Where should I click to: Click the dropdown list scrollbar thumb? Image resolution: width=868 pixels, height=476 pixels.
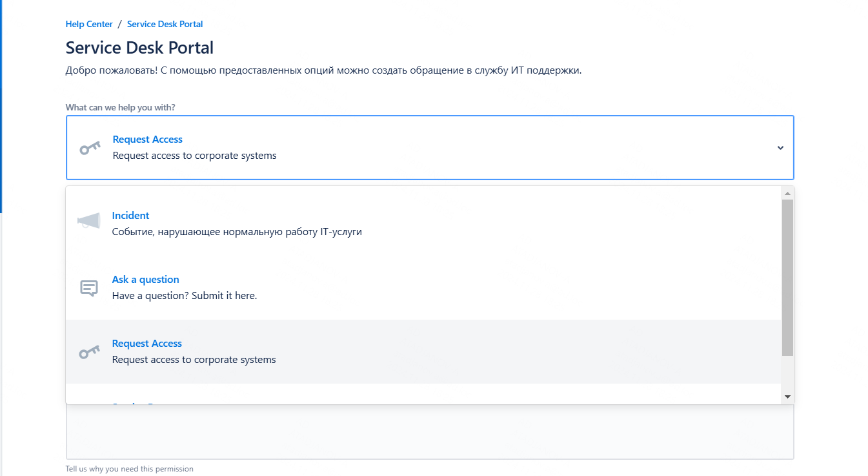pos(787,277)
